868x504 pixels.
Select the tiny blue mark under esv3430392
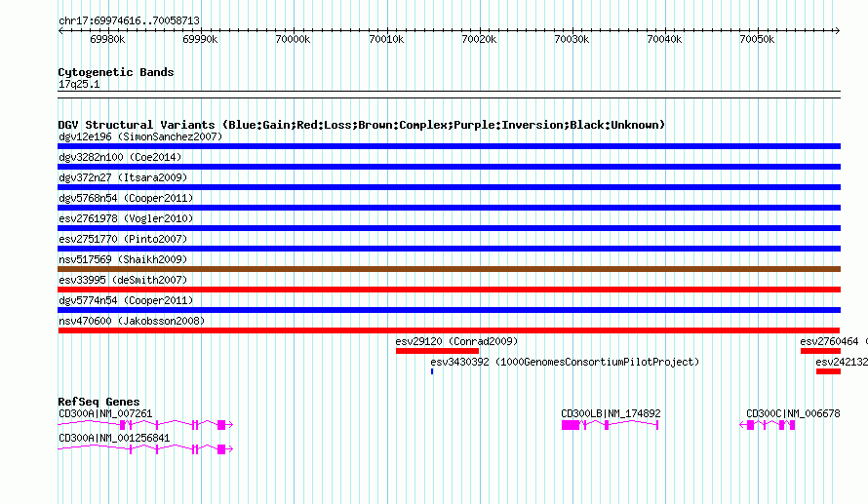(432, 371)
